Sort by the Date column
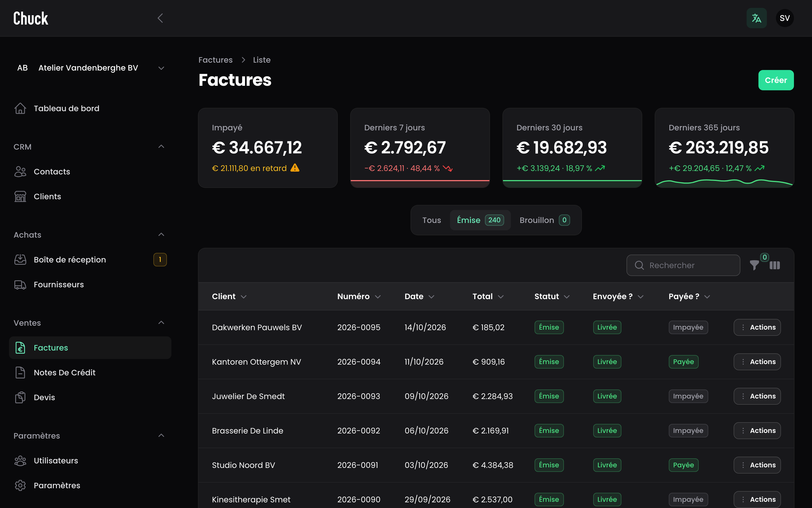812x508 pixels. pos(420,296)
